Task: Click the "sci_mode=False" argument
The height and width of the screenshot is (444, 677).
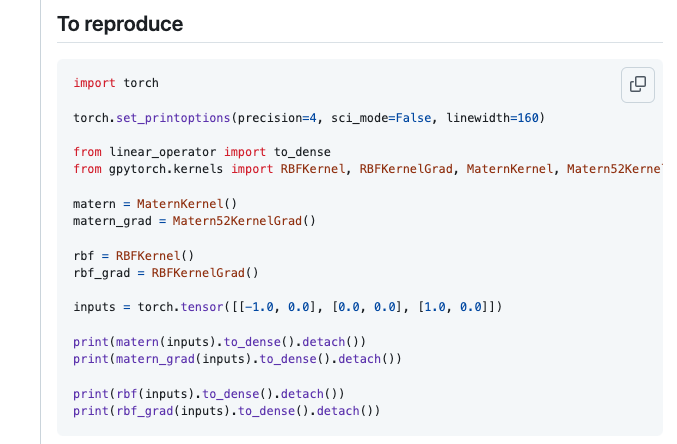Action: click(x=384, y=118)
